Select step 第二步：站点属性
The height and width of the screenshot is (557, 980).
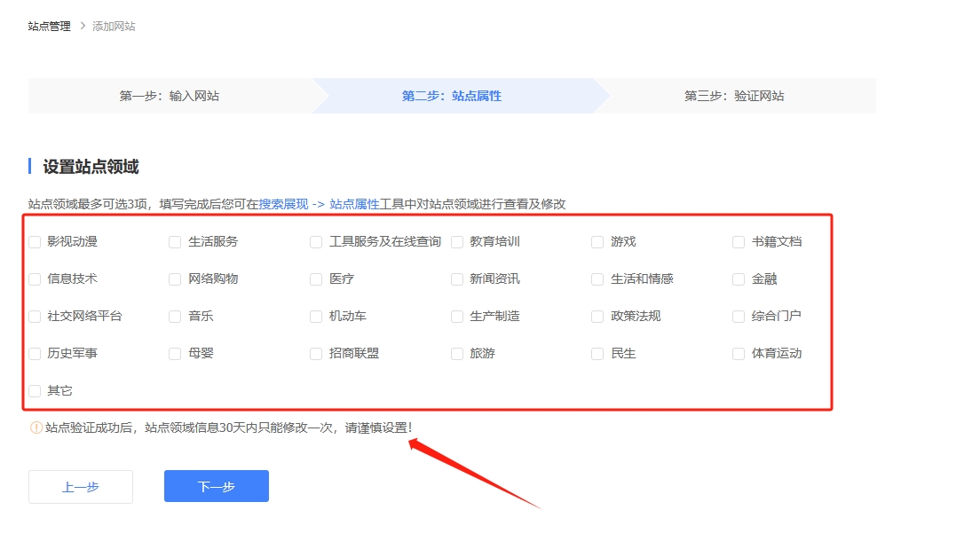[452, 96]
